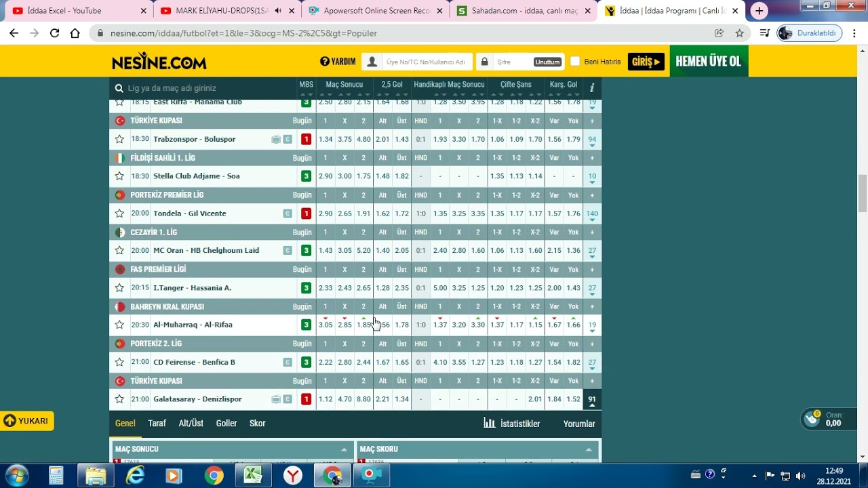
Task: Open live TV icon for Galatasaray - Denizlispor
Action: pos(276,399)
